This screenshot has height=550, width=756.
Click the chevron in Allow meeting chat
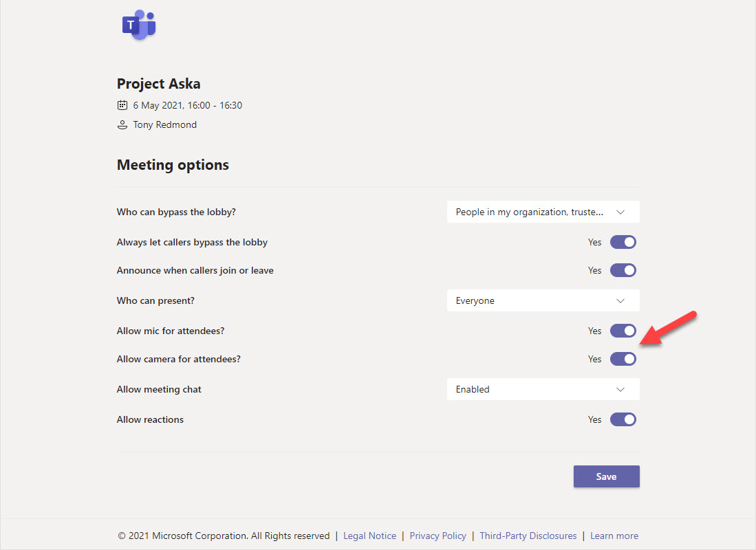(x=620, y=390)
